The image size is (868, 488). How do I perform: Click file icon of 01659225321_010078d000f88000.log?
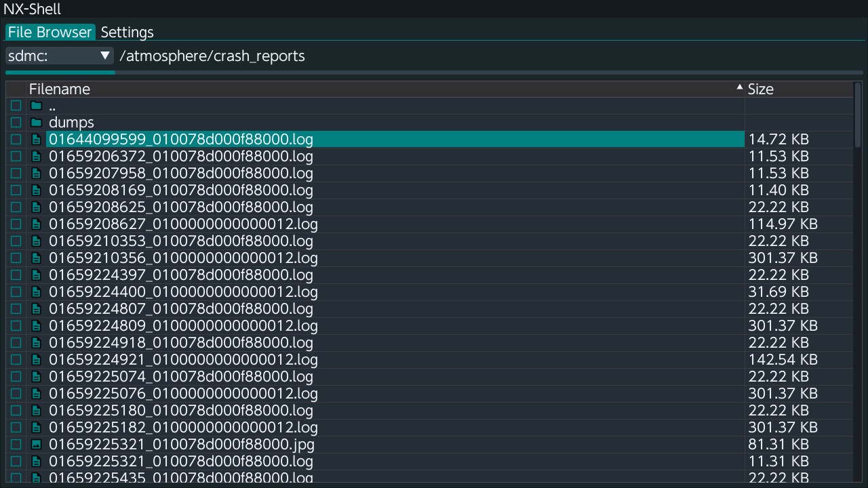[x=37, y=462]
